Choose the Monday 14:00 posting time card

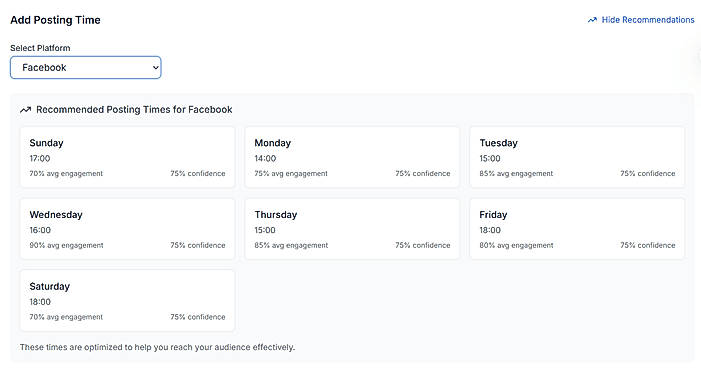point(352,157)
